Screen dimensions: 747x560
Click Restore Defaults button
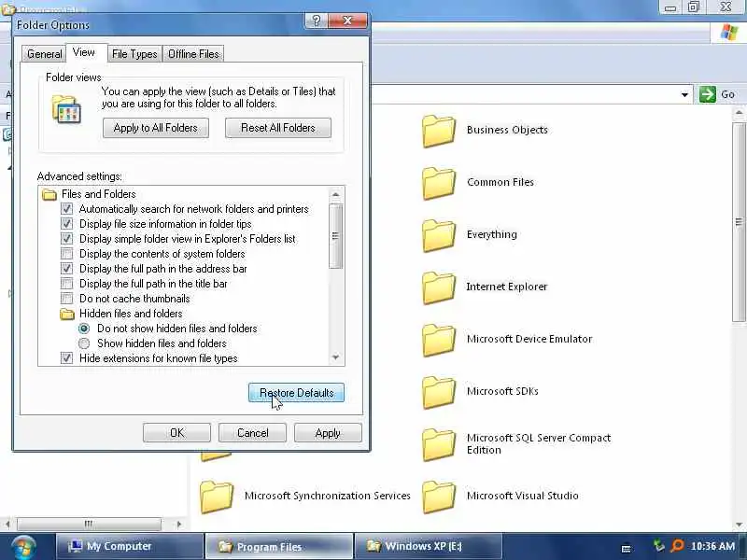296,393
